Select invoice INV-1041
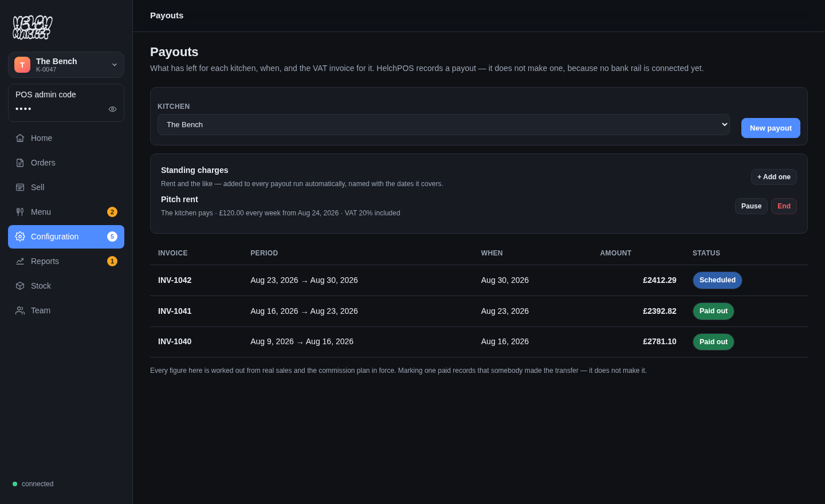Image resolution: width=825 pixels, height=504 pixels. 175,311
